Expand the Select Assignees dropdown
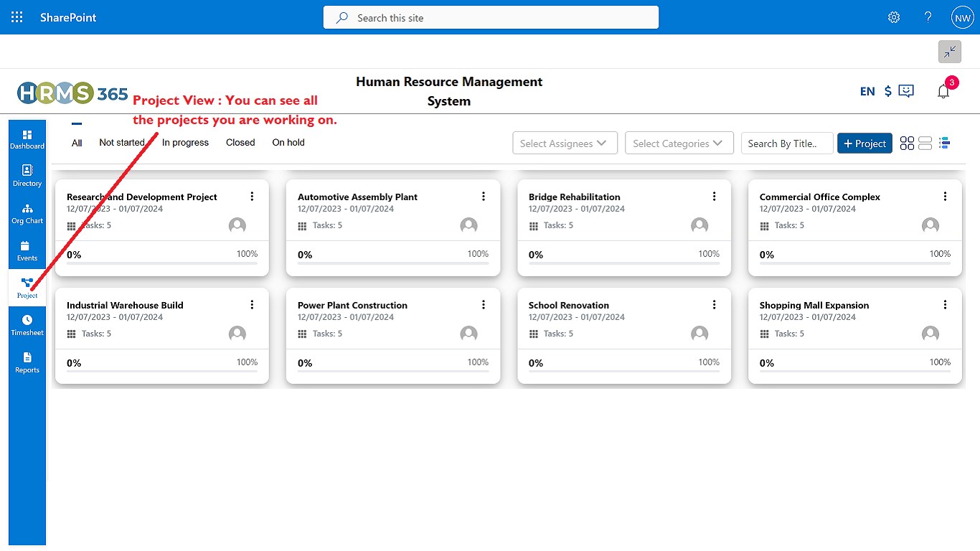This screenshot has height=551, width=980. (x=565, y=143)
